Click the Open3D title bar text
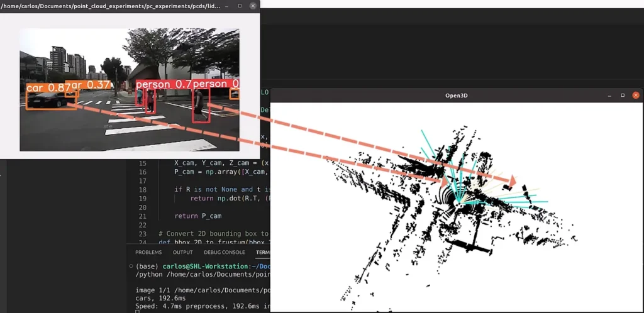Screen dimensions: 644x313 pyautogui.click(x=456, y=96)
